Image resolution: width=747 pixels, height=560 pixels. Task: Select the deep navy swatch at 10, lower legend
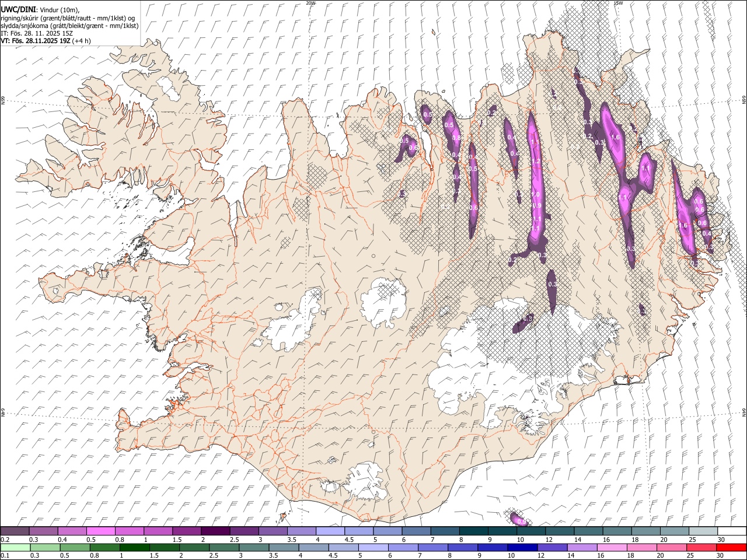pyautogui.click(x=522, y=548)
